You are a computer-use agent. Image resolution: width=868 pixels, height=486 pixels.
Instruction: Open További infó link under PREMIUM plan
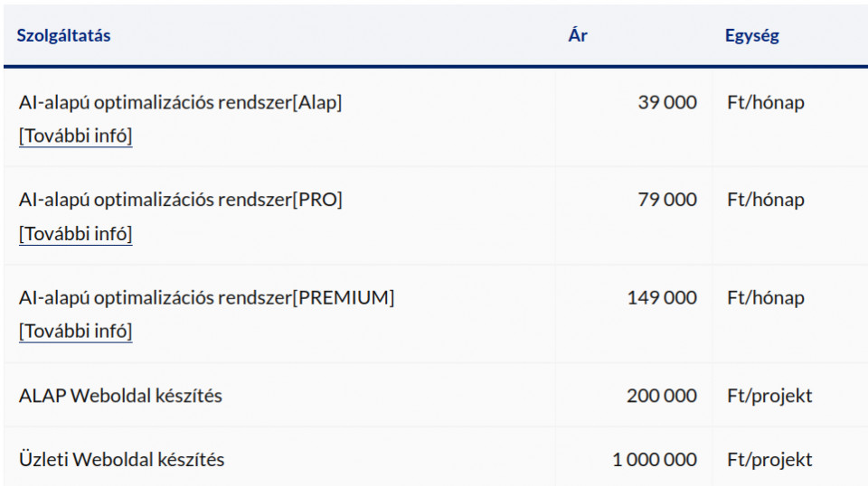(75, 332)
